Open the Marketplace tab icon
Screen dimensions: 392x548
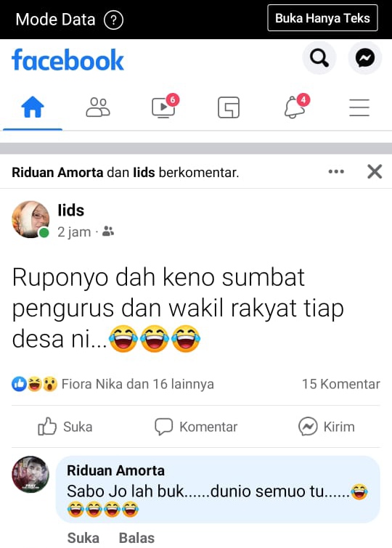pos(229,107)
